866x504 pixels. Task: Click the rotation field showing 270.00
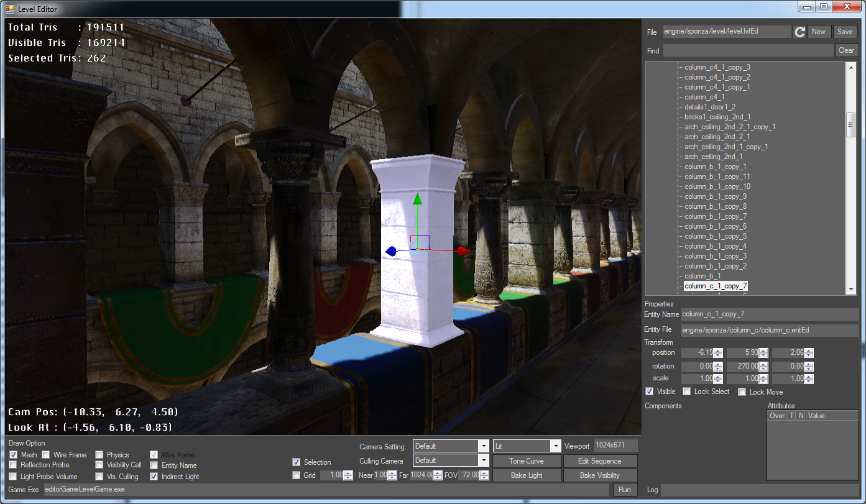click(743, 366)
